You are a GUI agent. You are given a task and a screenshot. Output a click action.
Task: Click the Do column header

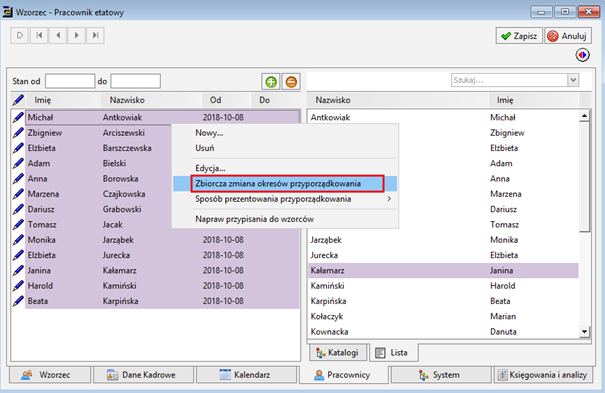[275, 100]
